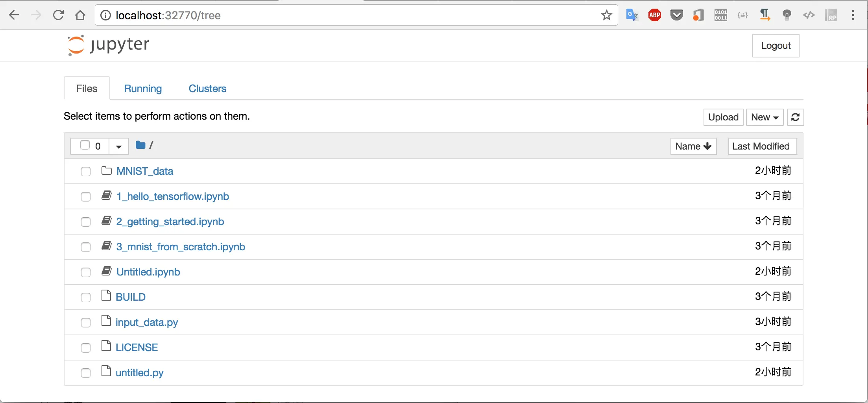Open the Chrome three-dot menu
Viewport: 868px width, 403px height.
[853, 15]
